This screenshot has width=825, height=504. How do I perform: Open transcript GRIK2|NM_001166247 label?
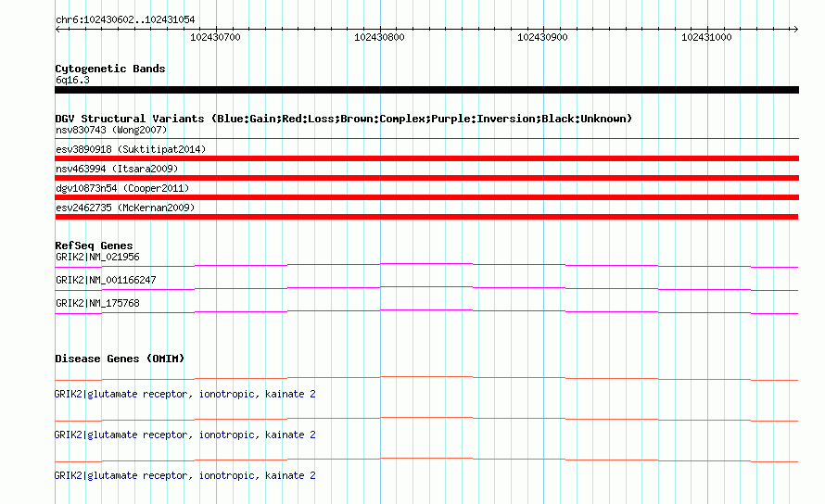point(106,281)
